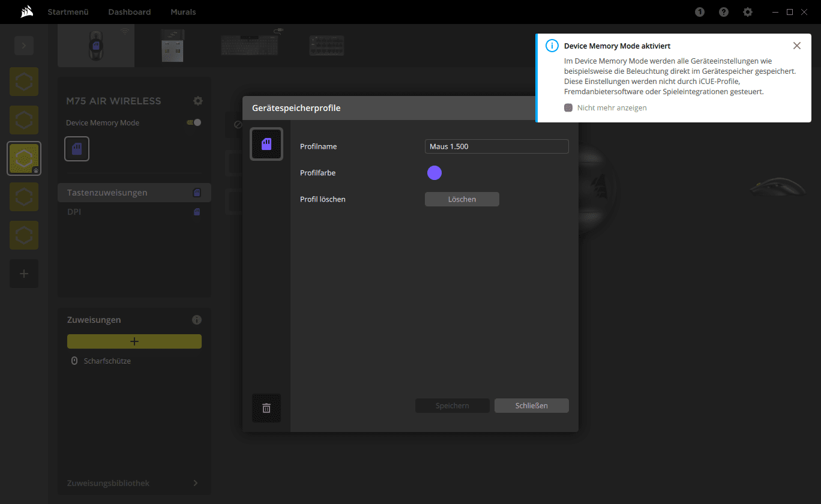Click the Corsair sails logo
Screen dimensions: 821x504
(26, 12)
